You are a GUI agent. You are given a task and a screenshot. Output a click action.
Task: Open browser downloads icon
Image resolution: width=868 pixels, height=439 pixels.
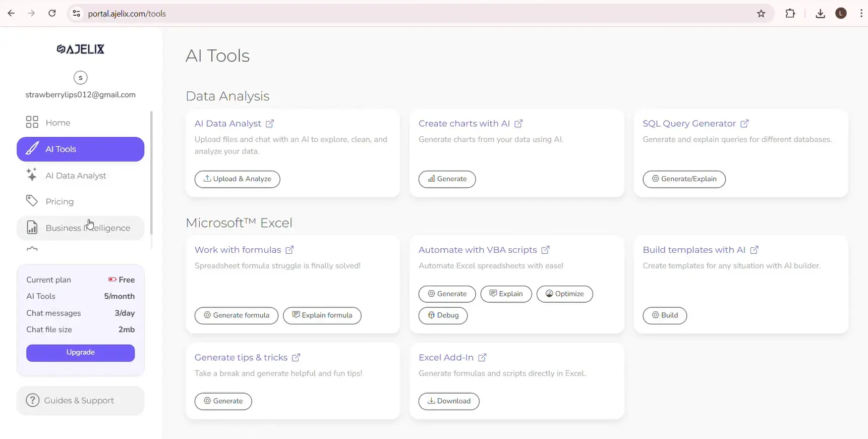pyautogui.click(x=820, y=14)
